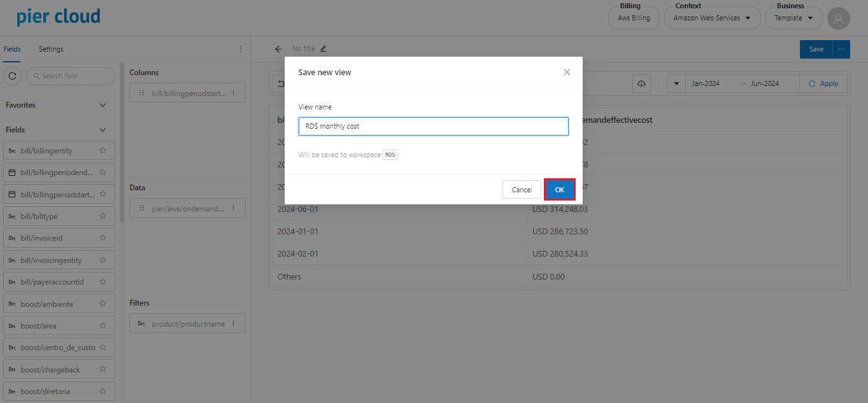This screenshot has height=403, width=868.
Task: Click the cloud download export icon
Action: tap(641, 84)
